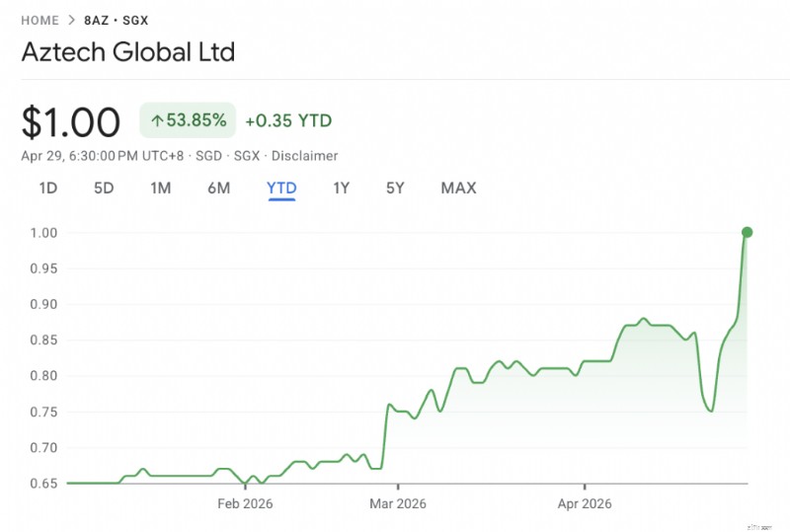Click the 1.00 y-axis label
The height and width of the screenshot is (532, 790).
tap(43, 233)
